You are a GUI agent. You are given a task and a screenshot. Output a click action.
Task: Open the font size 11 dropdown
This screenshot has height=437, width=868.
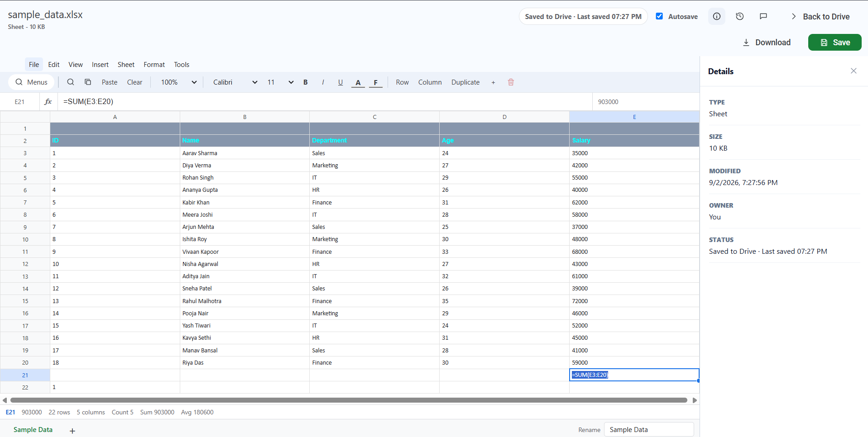coord(280,82)
